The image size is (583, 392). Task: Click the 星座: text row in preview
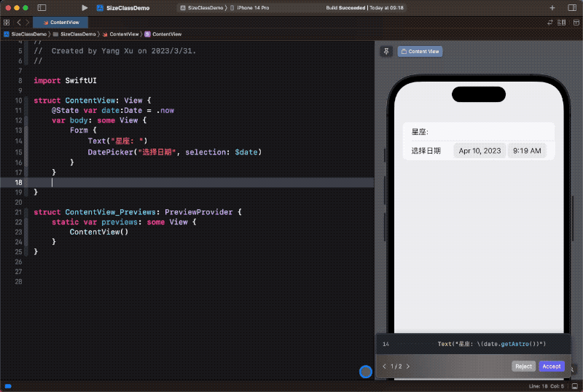click(479, 132)
